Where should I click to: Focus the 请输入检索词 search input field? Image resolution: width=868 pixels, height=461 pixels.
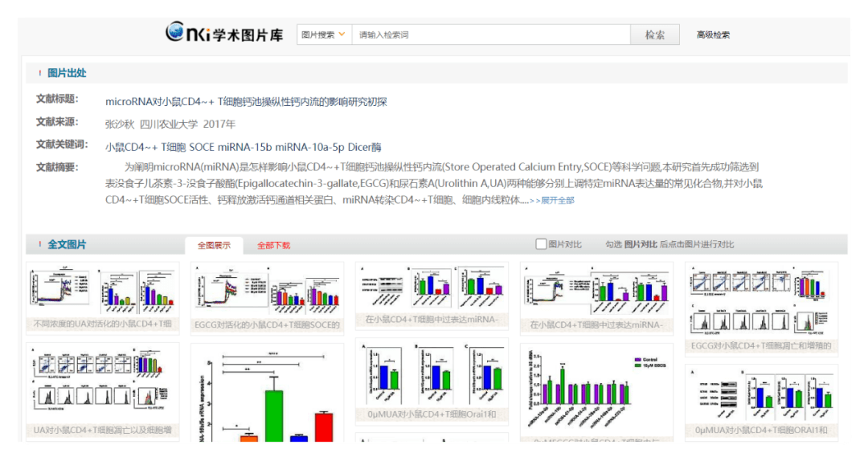tap(491, 35)
